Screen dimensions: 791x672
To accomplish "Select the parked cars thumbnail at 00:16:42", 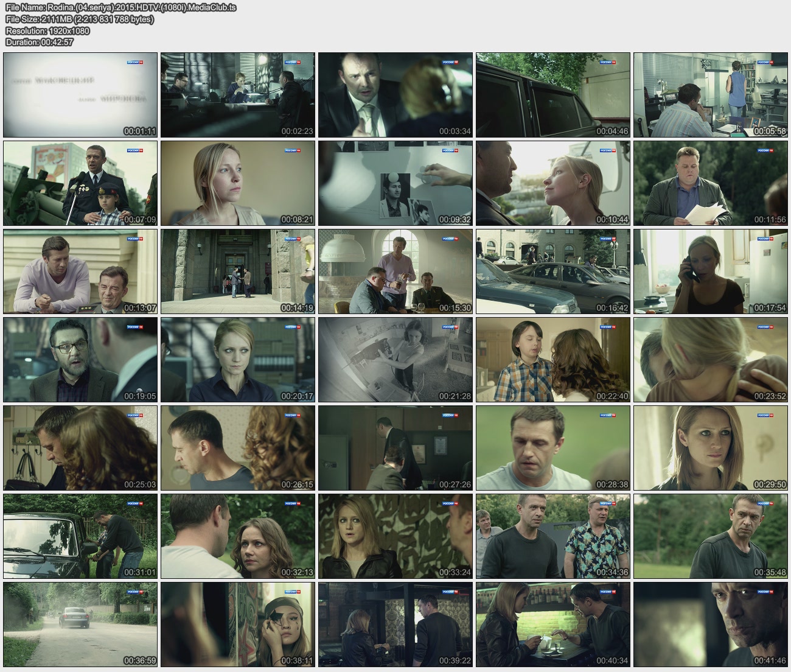I will point(552,271).
